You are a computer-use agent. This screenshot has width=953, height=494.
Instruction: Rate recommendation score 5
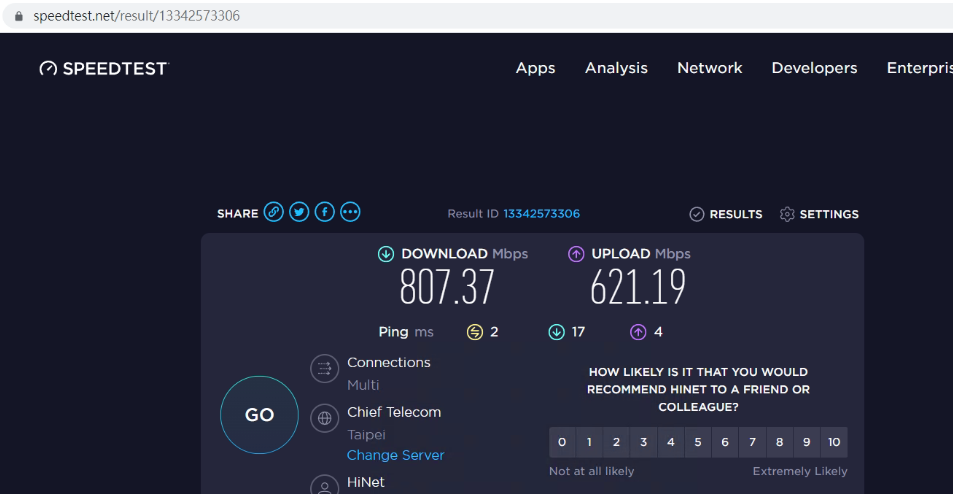coord(698,442)
